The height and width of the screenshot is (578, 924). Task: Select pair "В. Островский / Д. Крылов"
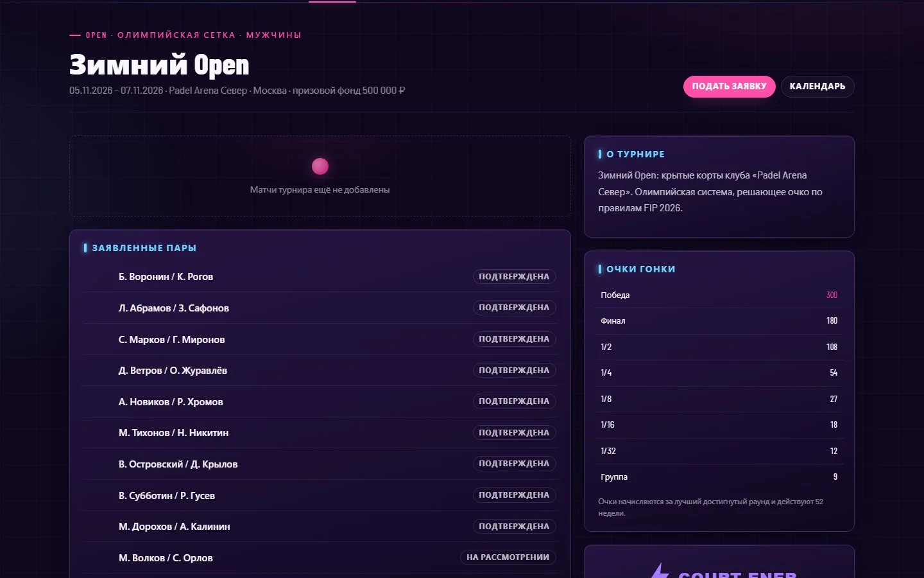(178, 464)
